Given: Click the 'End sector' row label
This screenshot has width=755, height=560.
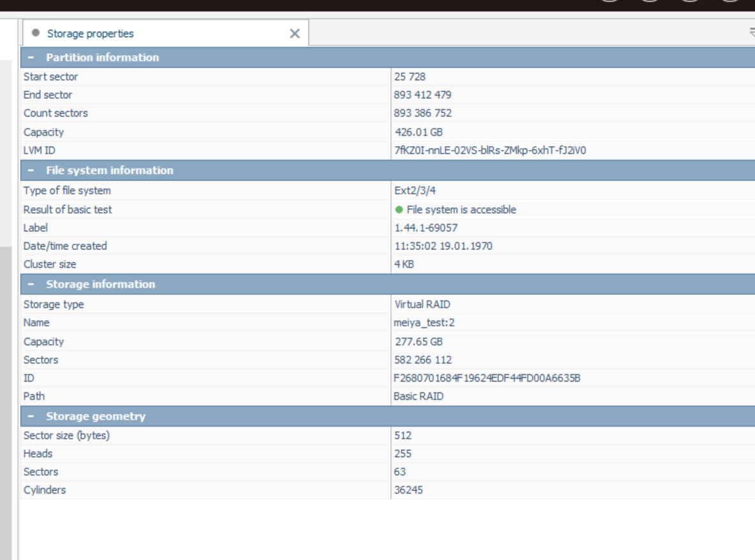Looking at the screenshot, I should click(x=48, y=95).
